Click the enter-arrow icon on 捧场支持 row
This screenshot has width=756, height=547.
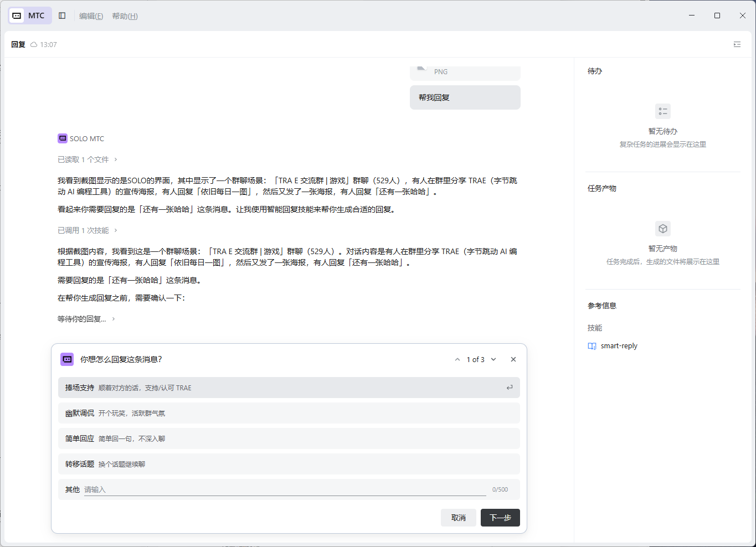[510, 388]
